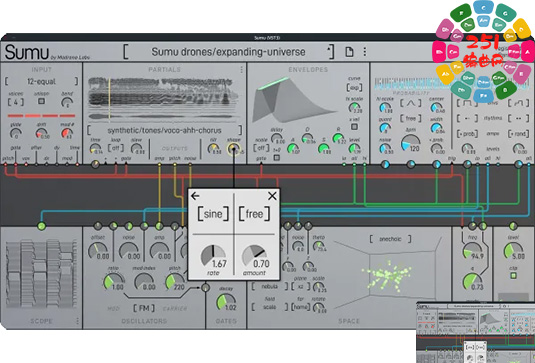Click the SCOPE waveform display
Screen dimensions: 535x363
point(41,274)
